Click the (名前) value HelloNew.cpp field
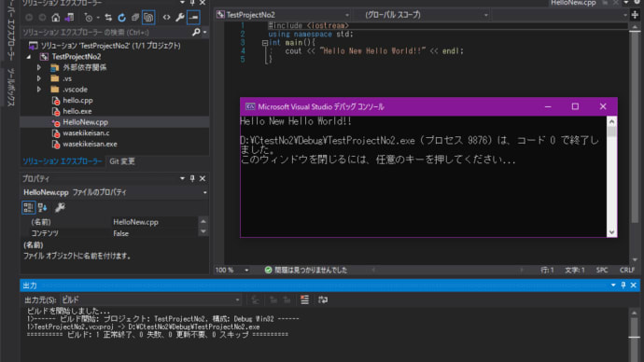This screenshot has width=644, height=362. (154, 222)
